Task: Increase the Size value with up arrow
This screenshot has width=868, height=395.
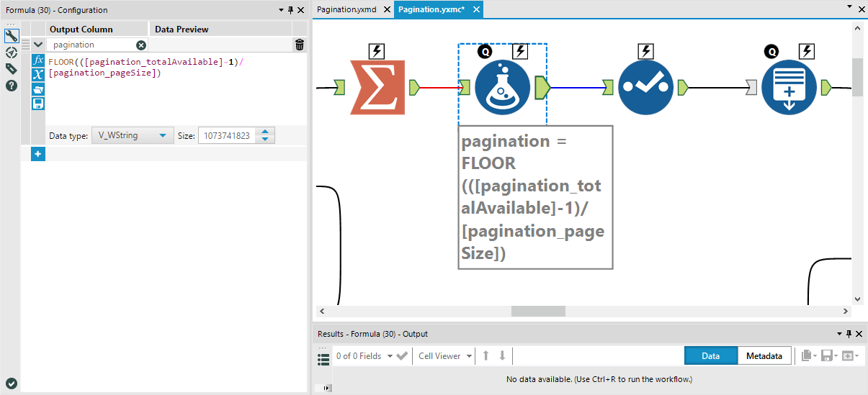Action: click(x=266, y=132)
